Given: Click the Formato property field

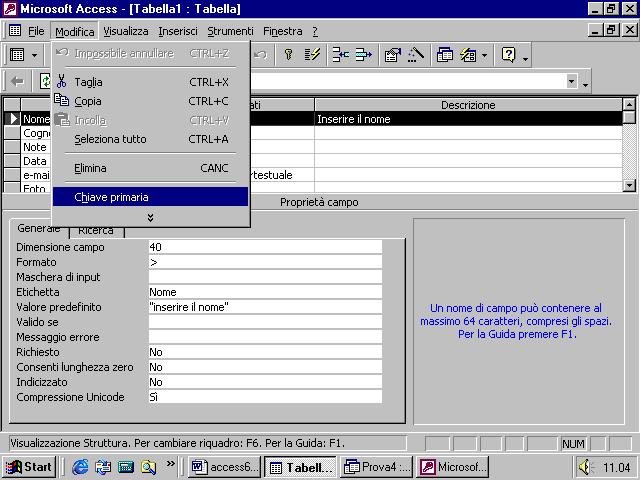Looking at the screenshot, I should click(x=265, y=262).
